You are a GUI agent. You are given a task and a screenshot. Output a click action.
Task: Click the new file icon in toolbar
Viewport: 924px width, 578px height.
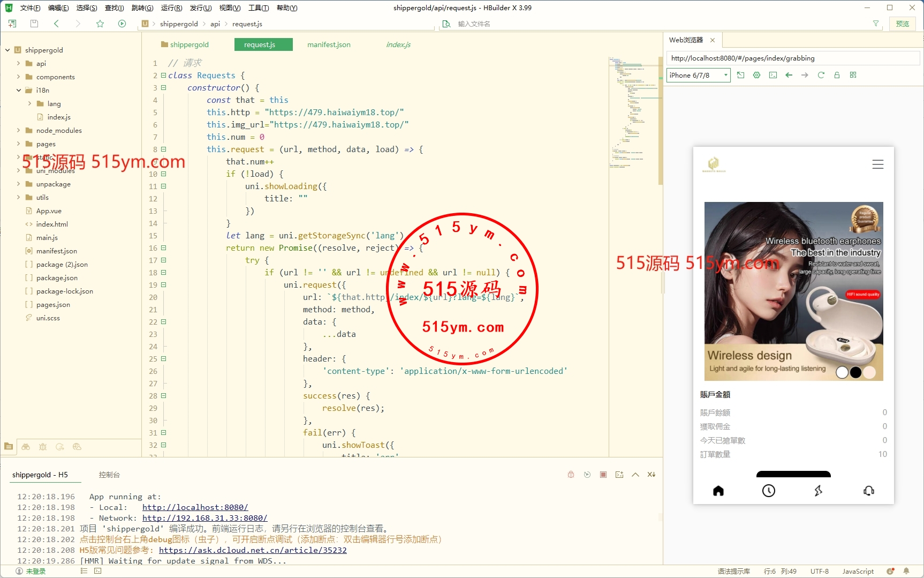tap(12, 24)
